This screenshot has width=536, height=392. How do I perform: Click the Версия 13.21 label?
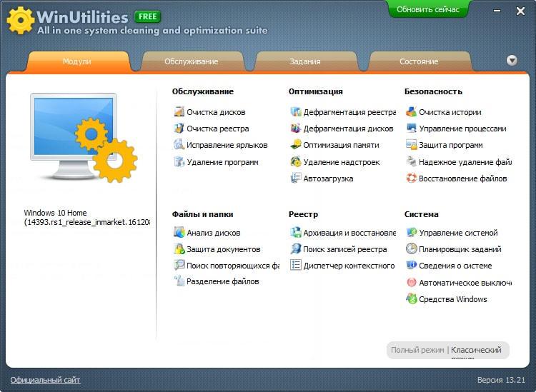click(501, 380)
